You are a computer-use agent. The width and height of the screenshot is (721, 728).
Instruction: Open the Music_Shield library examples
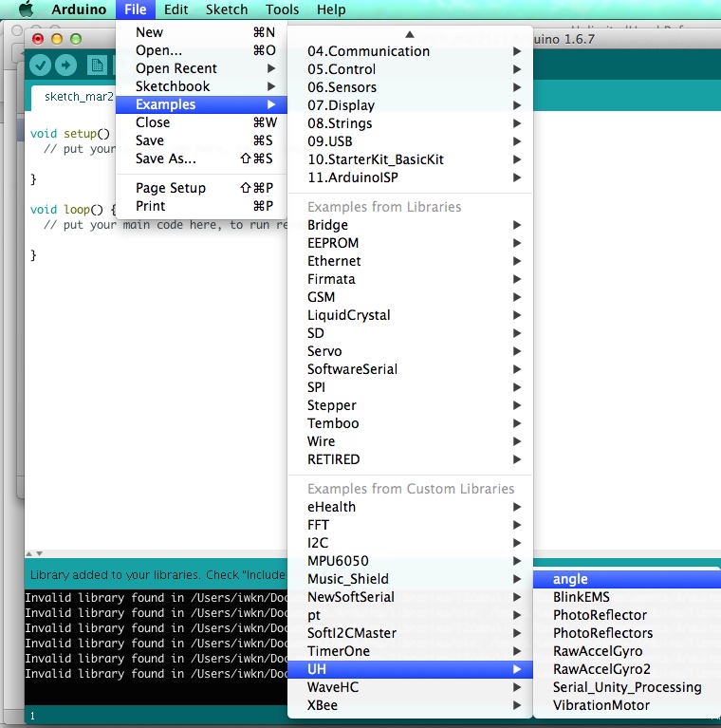pos(410,580)
